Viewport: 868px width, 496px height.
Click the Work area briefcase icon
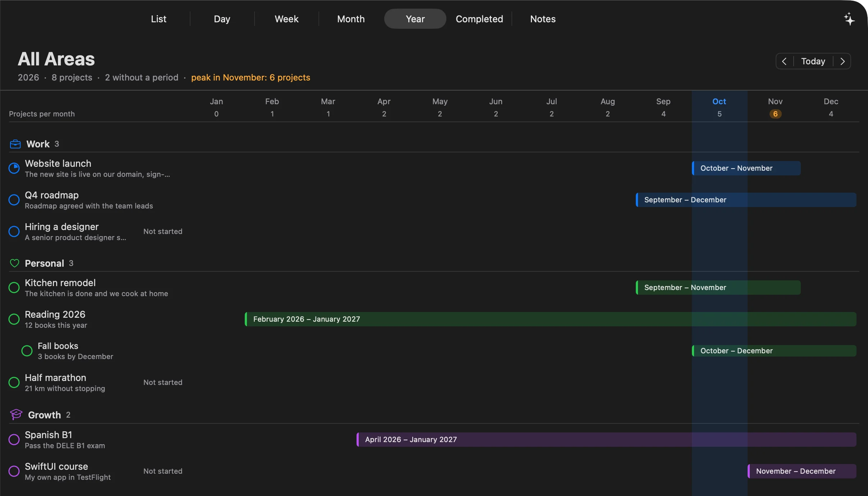pyautogui.click(x=15, y=144)
